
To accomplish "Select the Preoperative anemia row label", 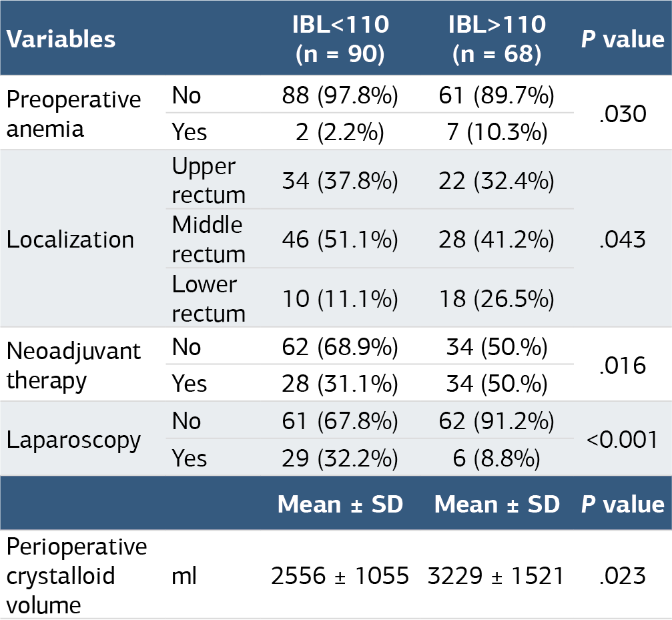I will 73,114.
